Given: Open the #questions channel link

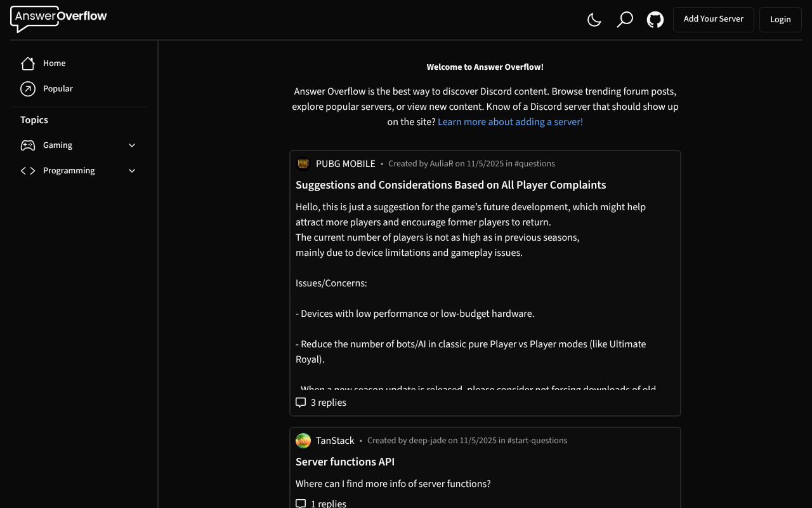Looking at the screenshot, I should (535, 163).
